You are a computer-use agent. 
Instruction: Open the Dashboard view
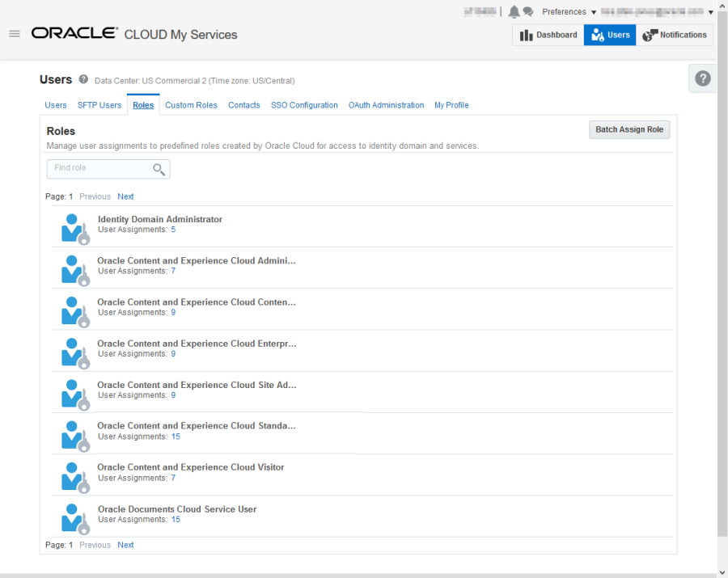[548, 35]
